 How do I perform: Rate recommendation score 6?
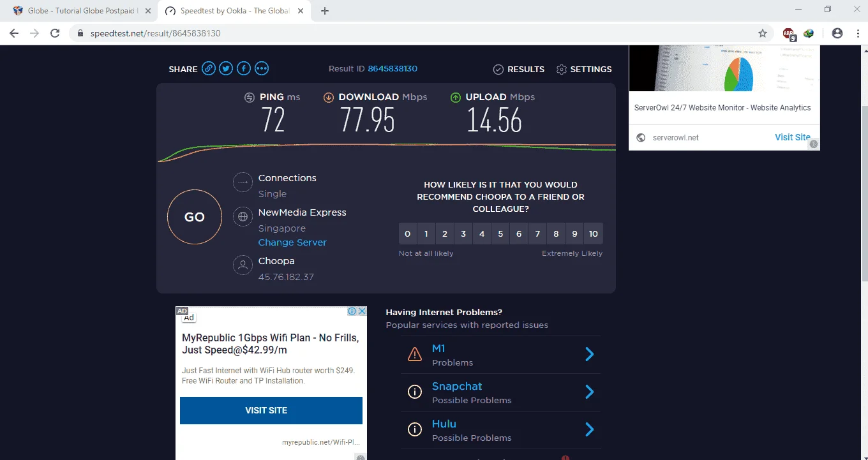tap(519, 234)
